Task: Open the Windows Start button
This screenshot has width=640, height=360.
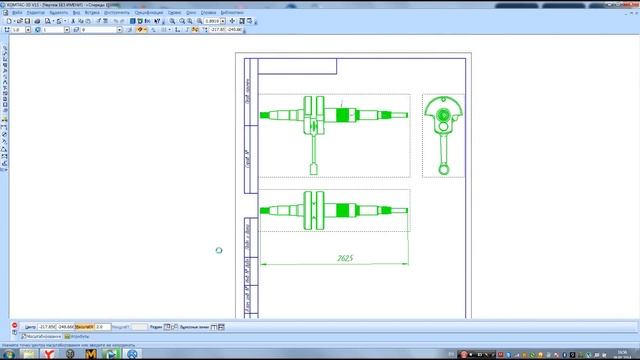Action: (x=8, y=354)
